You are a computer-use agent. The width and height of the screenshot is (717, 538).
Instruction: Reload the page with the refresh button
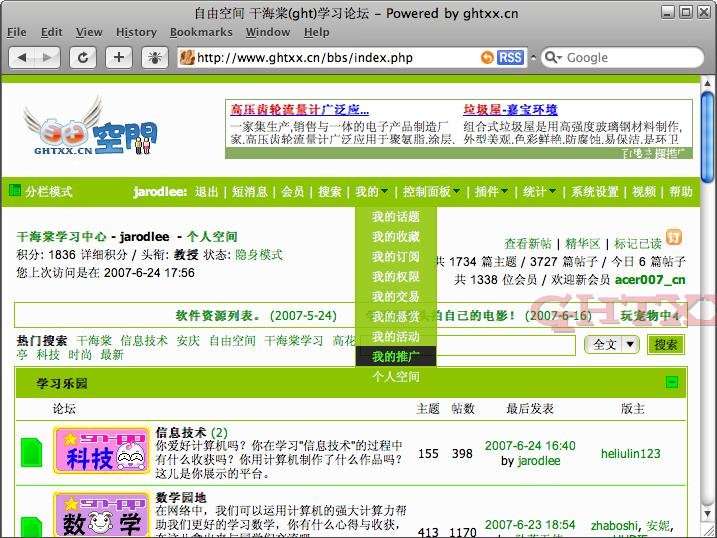(84, 57)
